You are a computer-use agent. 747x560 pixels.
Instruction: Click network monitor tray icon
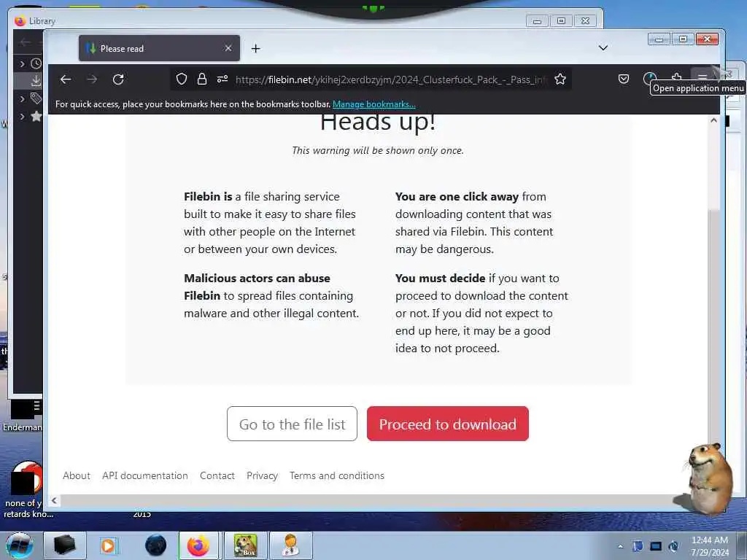point(656,546)
